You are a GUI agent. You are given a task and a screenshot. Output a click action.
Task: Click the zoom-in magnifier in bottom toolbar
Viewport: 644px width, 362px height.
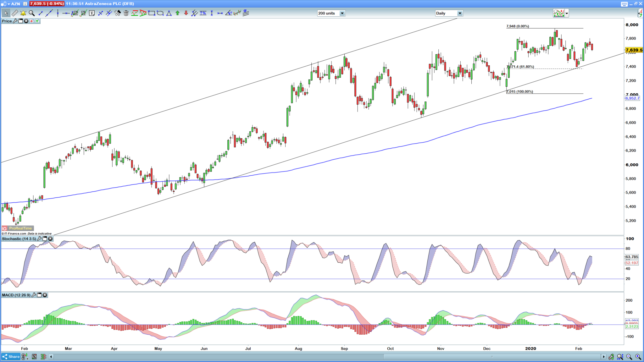point(638,356)
